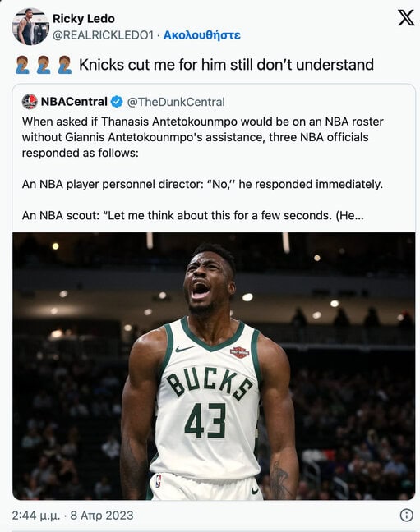Image resolution: width=420 pixels, height=532 pixels.
Task: Click the Harley-Davidson patch on the jersey
Action: 239,352
